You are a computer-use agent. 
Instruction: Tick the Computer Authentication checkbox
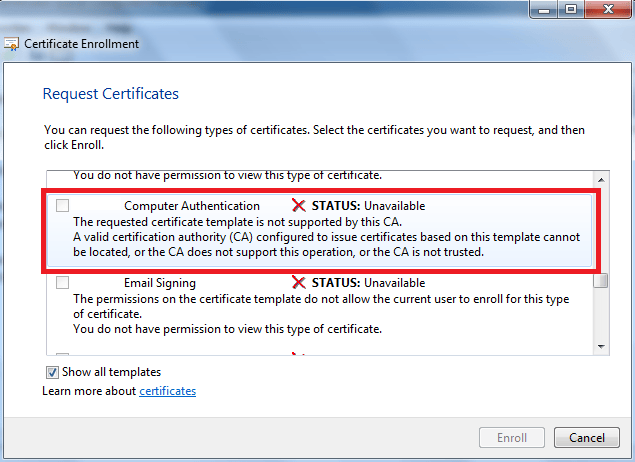[x=62, y=205]
